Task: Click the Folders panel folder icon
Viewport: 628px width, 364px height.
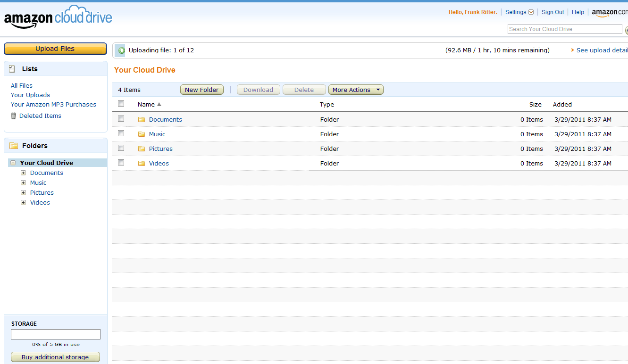Action: pyautogui.click(x=14, y=146)
